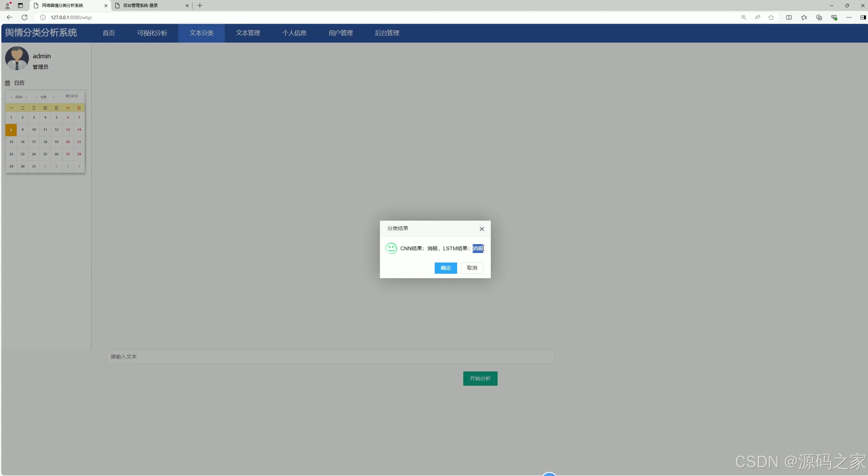
Task: Add page to favorites star icon
Action: click(x=771, y=17)
